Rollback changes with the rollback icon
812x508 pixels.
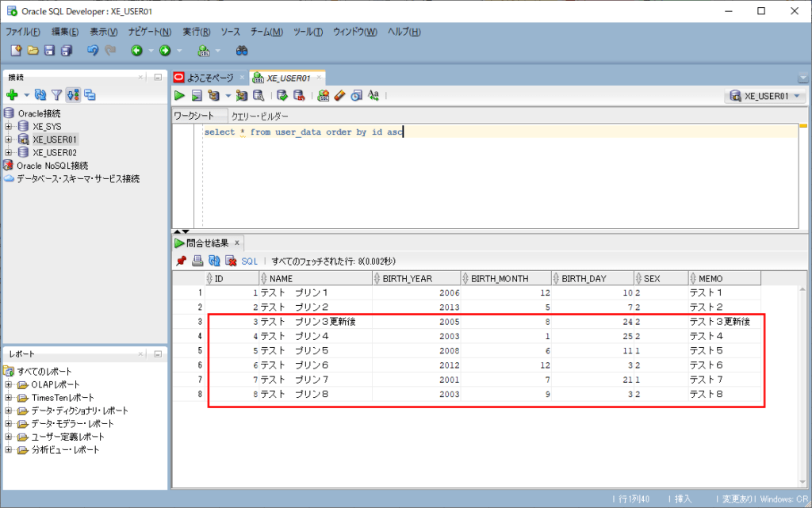pos(299,96)
